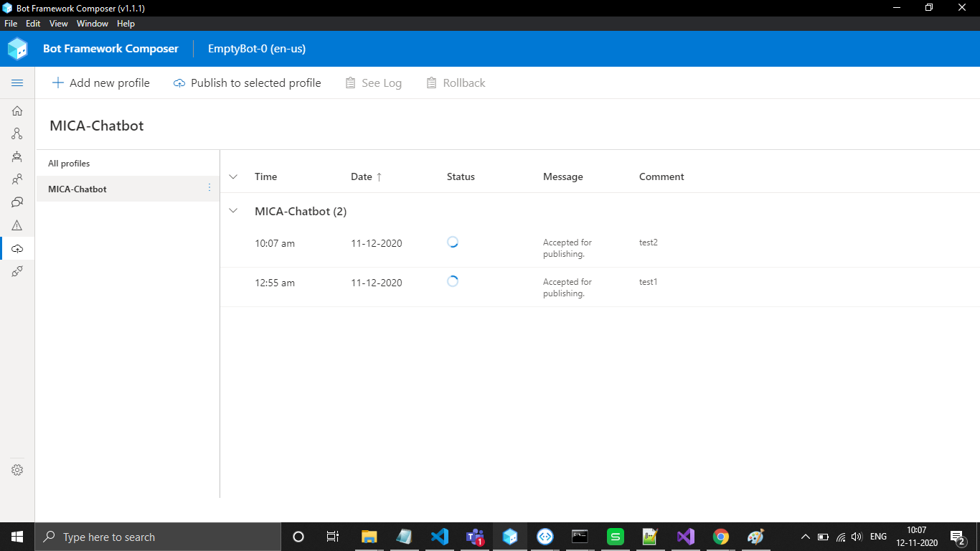This screenshot has height=551, width=980.
Task: Select the Publish cloud icon in sidebar
Action: [17, 248]
